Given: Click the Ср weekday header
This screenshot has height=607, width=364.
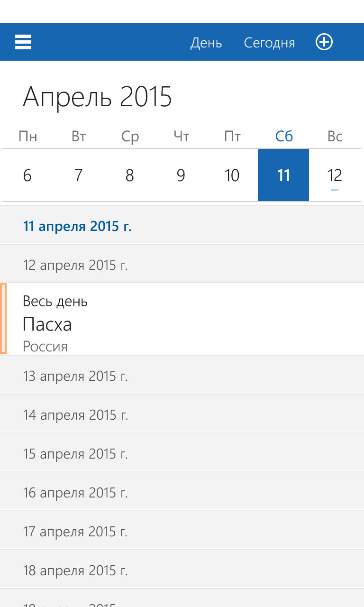Looking at the screenshot, I should pos(130,137).
